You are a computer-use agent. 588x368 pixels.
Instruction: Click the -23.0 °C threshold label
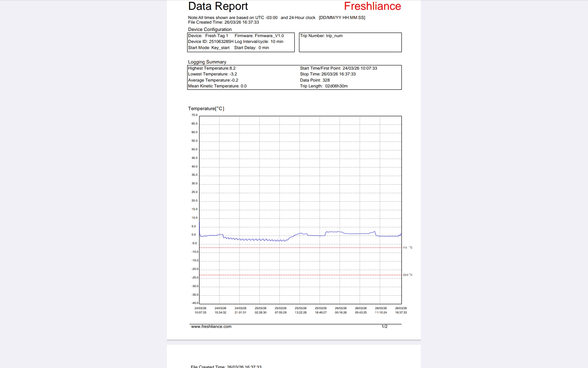[407, 275]
